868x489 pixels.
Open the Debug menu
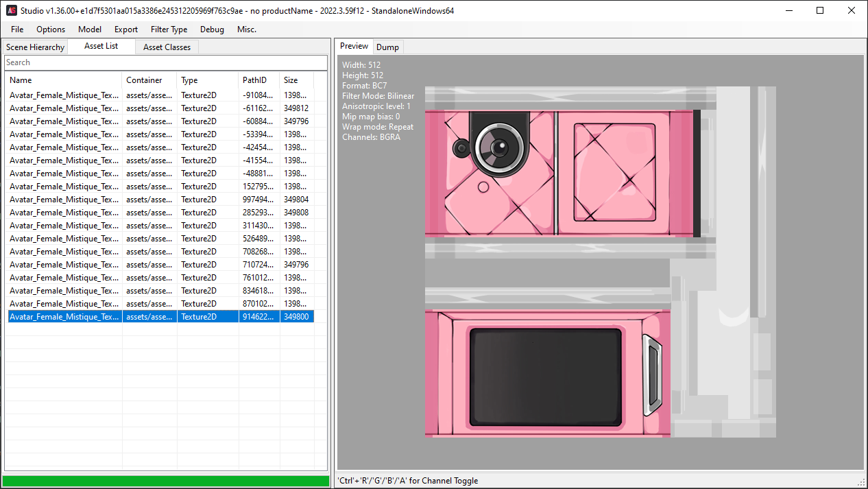[212, 29]
